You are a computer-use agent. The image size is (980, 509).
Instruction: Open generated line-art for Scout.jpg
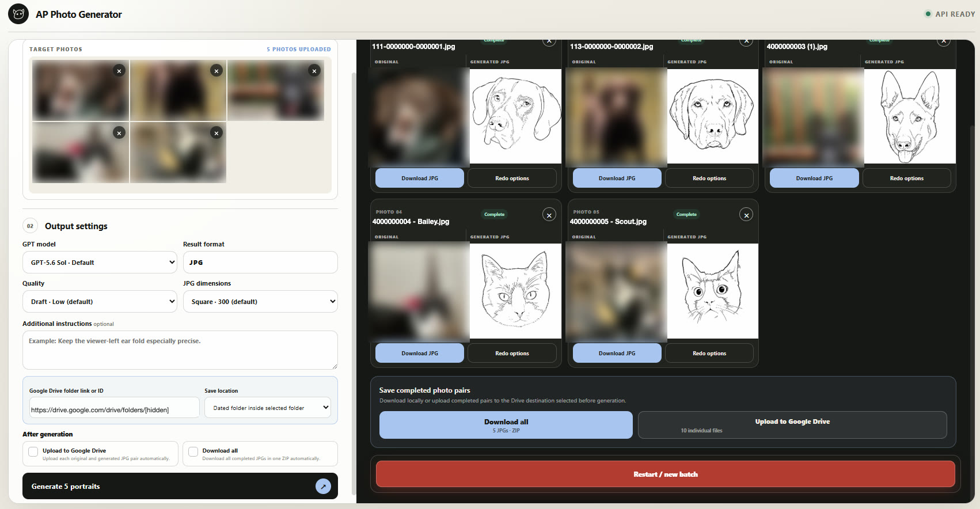713,291
